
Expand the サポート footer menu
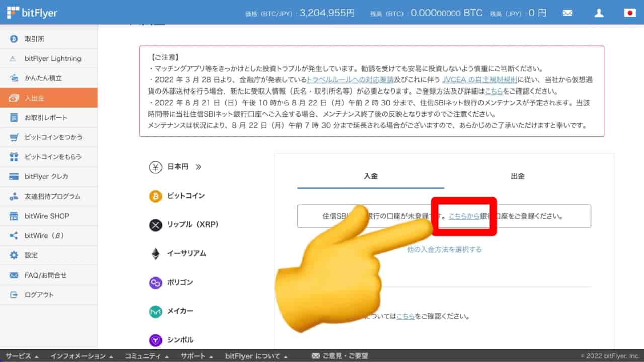197,356
